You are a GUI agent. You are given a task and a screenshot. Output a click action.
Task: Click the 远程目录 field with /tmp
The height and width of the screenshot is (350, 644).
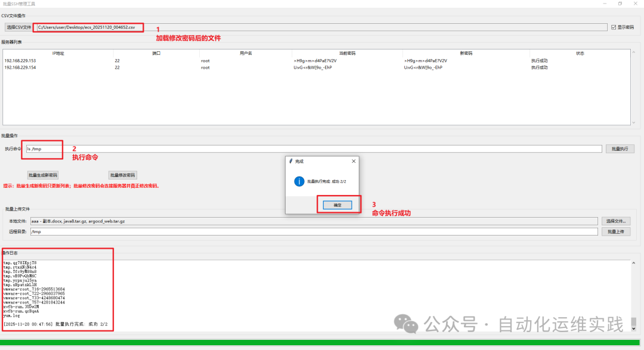(314, 232)
